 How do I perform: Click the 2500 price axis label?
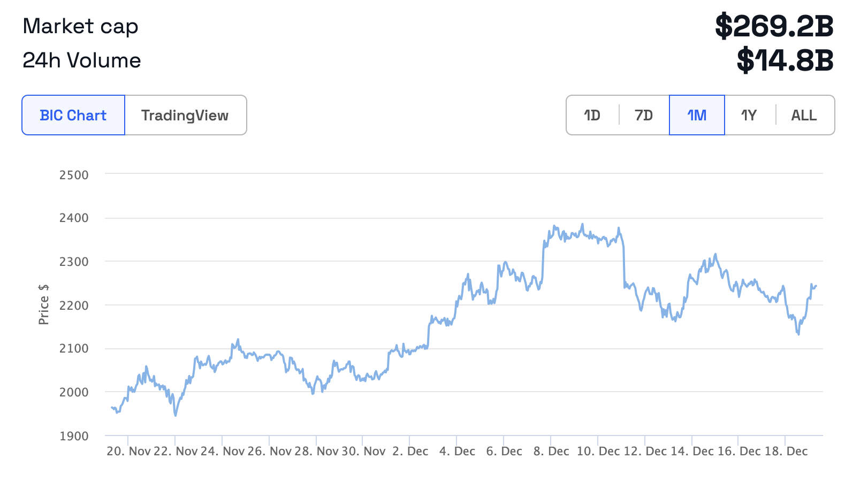[74, 175]
